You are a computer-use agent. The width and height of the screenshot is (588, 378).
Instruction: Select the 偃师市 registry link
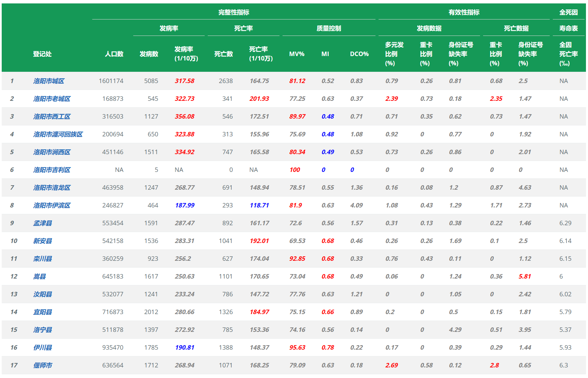(x=42, y=365)
